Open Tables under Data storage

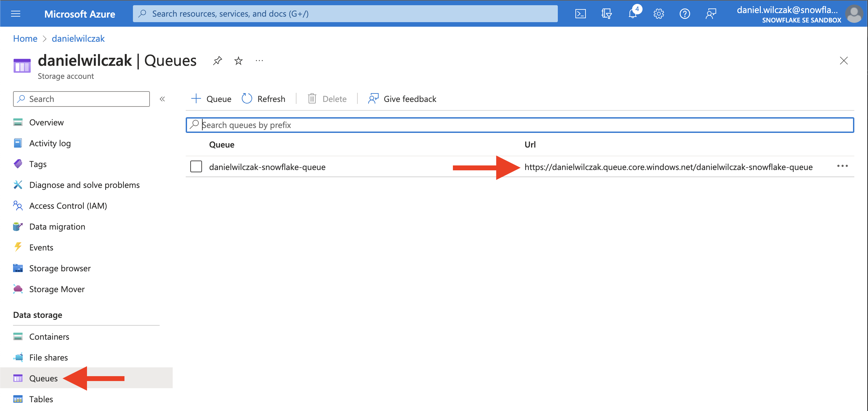(41, 400)
